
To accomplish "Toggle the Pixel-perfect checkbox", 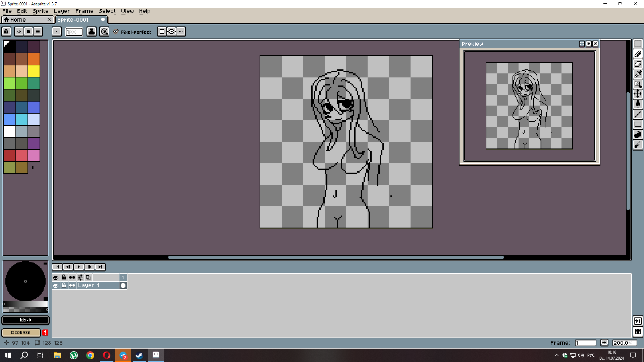I will (116, 32).
